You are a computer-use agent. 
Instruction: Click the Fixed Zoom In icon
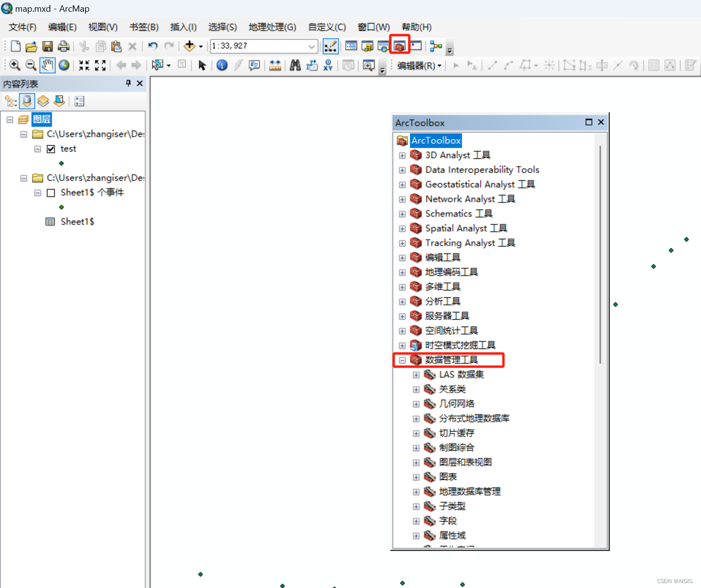[84, 65]
